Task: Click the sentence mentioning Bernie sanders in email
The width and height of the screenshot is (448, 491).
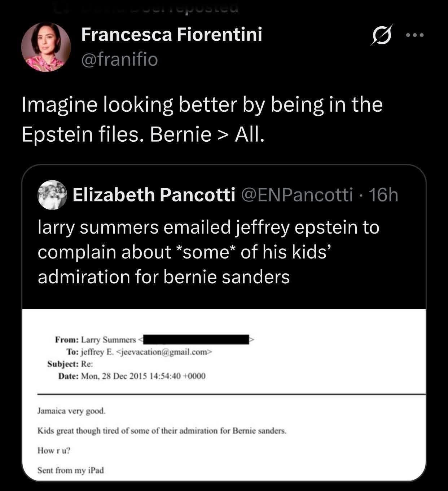Action: (x=162, y=431)
